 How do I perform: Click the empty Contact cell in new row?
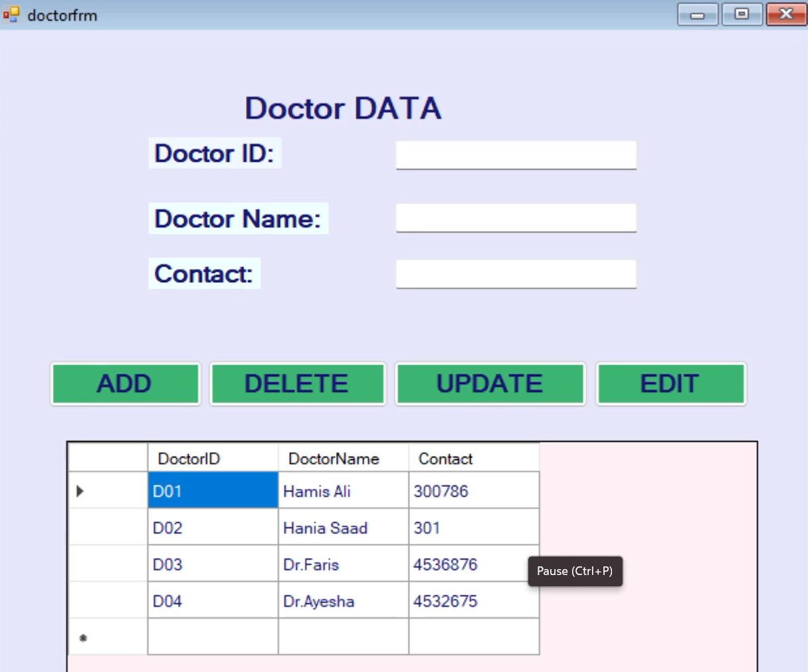(474, 637)
